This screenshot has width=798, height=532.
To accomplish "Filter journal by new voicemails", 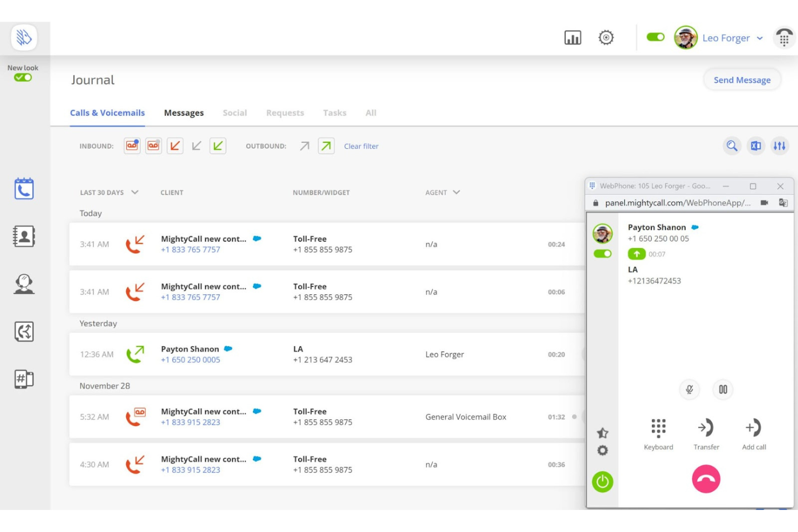I will tap(132, 146).
